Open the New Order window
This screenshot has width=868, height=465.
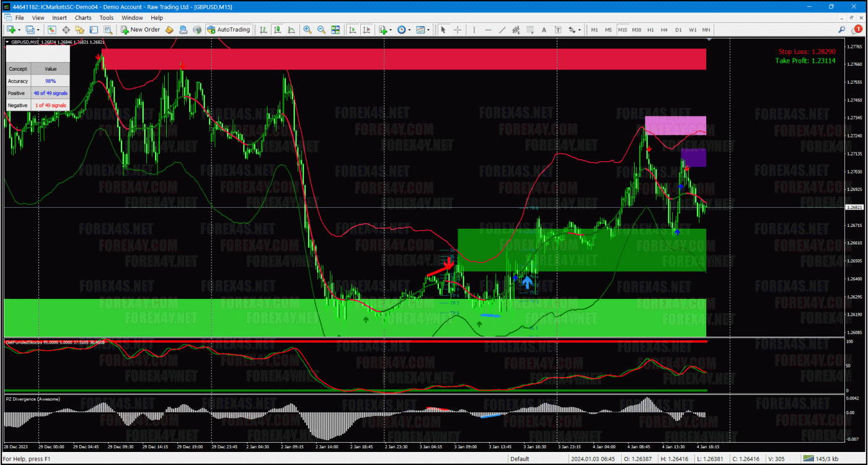140,29
